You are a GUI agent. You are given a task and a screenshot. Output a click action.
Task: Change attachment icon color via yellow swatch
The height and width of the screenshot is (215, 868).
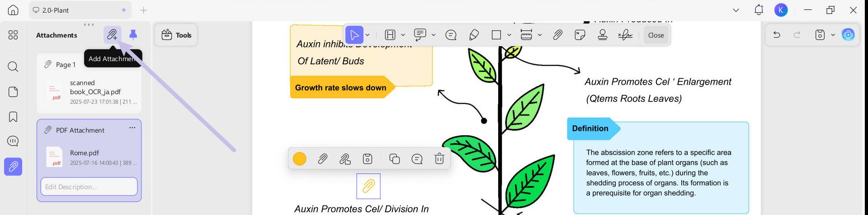point(300,159)
